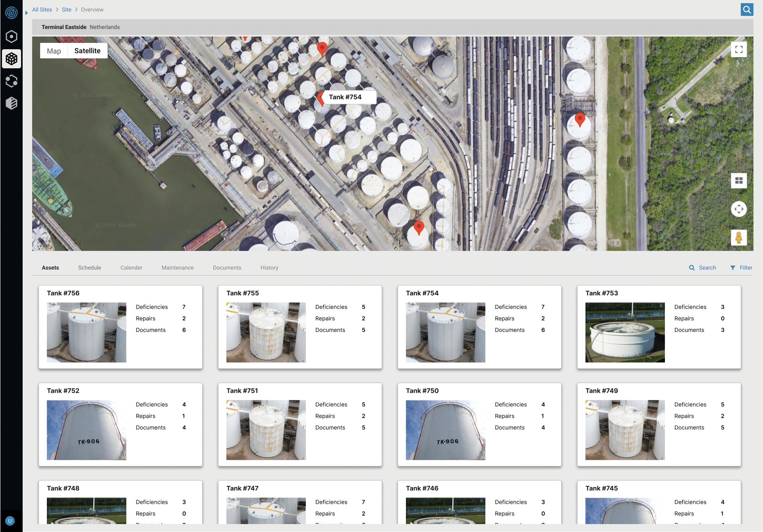Select the Schedule tab
This screenshot has height=532, width=763.
(x=90, y=268)
